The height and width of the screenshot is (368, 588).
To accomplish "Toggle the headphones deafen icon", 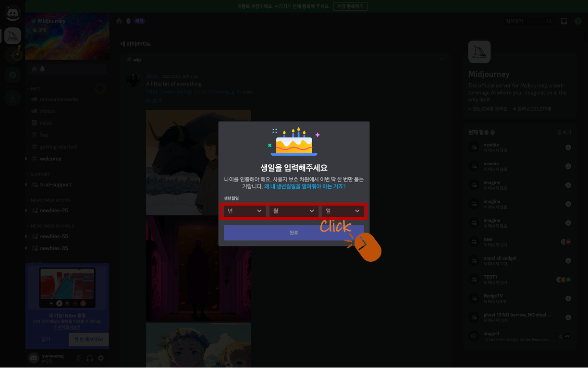I will 90,358.
